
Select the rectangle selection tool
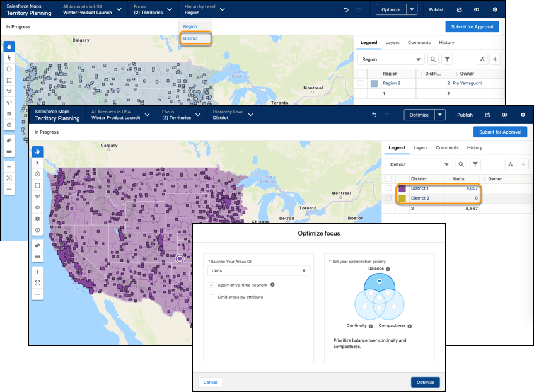(x=37, y=185)
